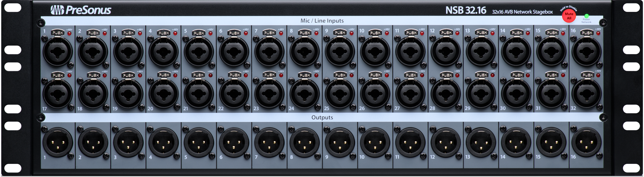The height and width of the screenshot is (177, 644).
Task: Click the input 10 combo jack
Action: [375, 51]
